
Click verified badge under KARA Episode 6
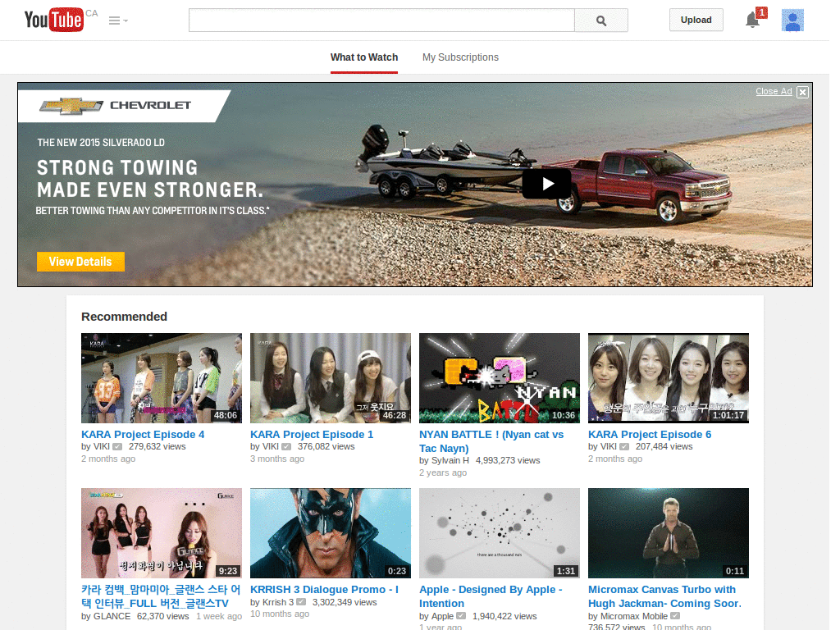pos(624,446)
